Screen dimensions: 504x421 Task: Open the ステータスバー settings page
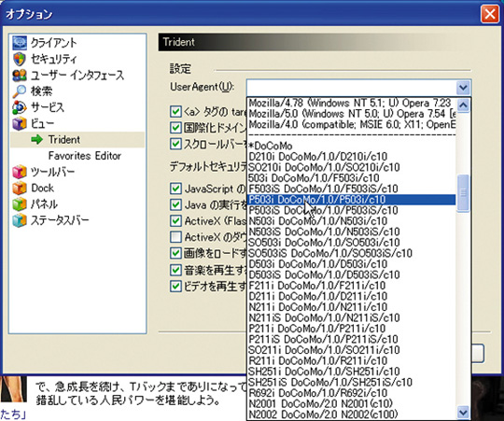pyautogui.click(x=60, y=220)
